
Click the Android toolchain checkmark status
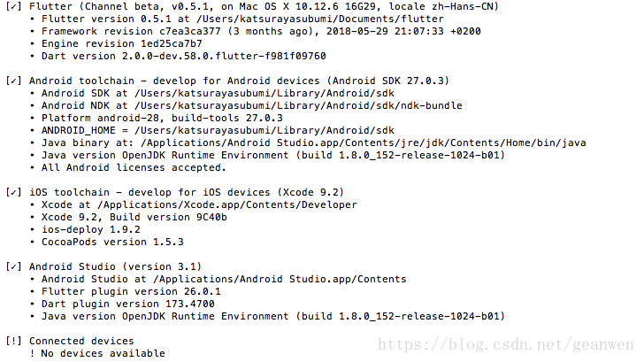coord(13,81)
